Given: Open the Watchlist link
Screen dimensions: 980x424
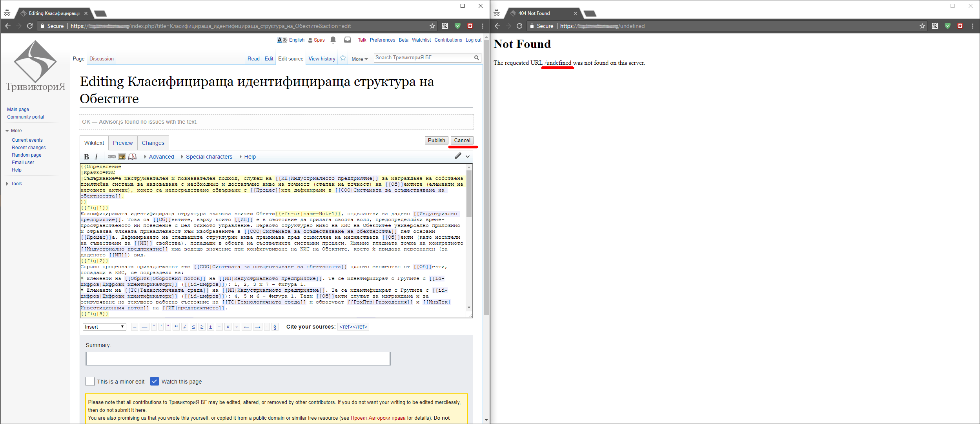Looking at the screenshot, I should pyautogui.click(x=421, y=40).
